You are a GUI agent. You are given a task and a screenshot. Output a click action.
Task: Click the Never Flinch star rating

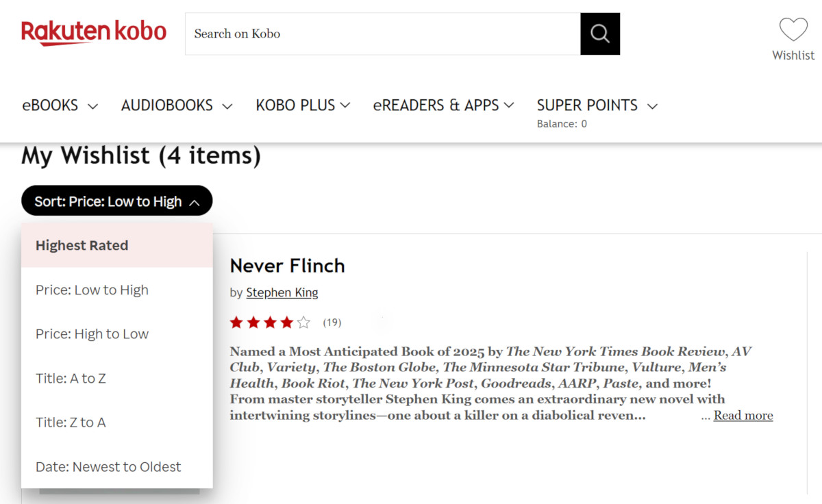(270, 323)
